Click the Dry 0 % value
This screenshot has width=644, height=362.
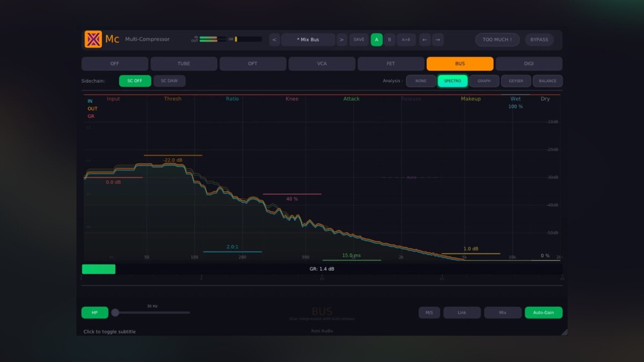pyautogui.click(x=545, y=256)
